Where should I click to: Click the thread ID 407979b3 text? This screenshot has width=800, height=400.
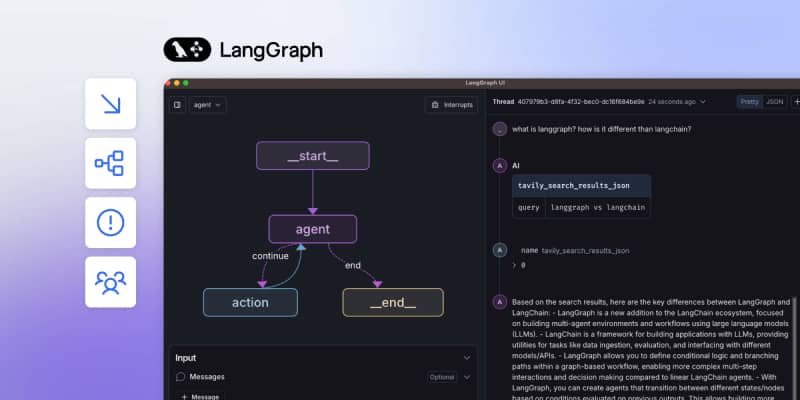(x=581, y=102)
